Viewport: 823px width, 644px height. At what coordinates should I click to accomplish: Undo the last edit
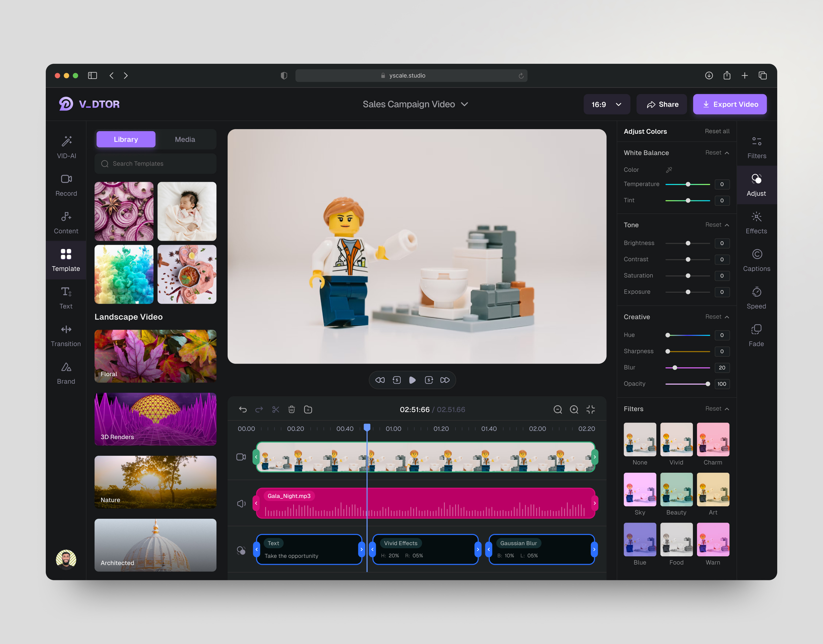click(243, 409)
